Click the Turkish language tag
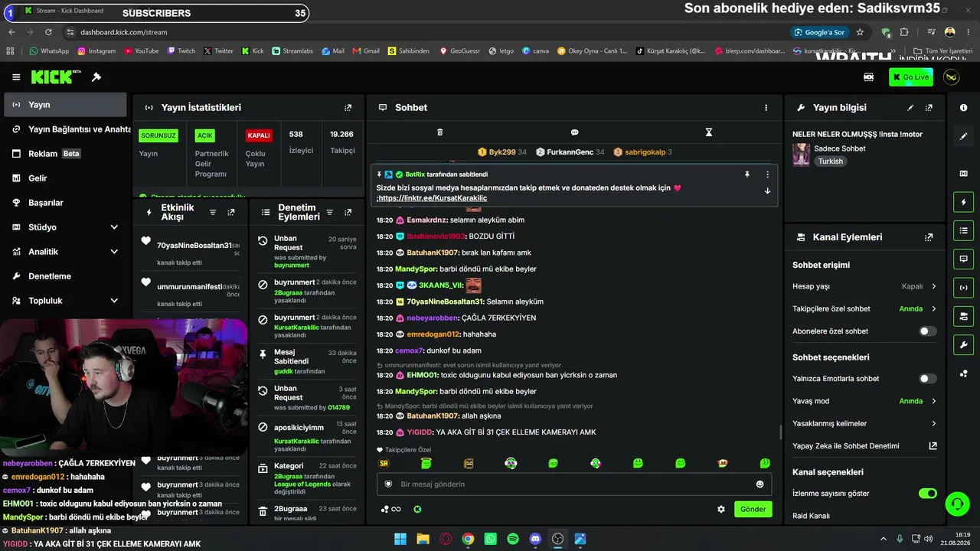 point(830,161)
